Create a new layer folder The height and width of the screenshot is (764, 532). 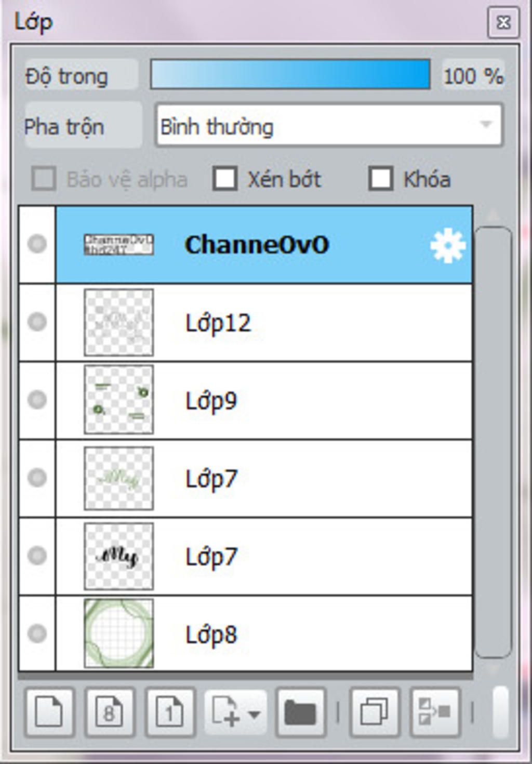[301, 712]
